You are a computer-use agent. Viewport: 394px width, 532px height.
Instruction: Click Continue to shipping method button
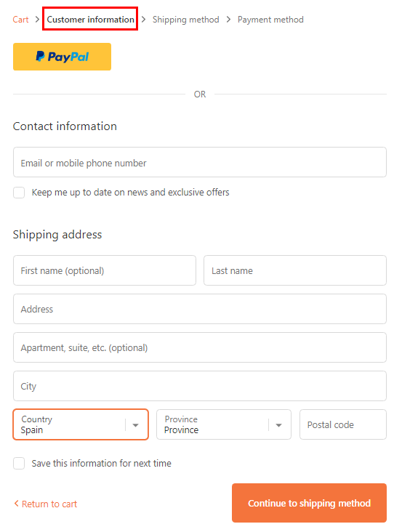309,503
